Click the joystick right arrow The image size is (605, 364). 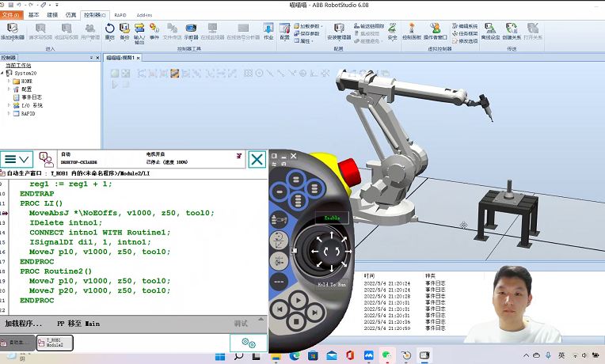(348, 252)
